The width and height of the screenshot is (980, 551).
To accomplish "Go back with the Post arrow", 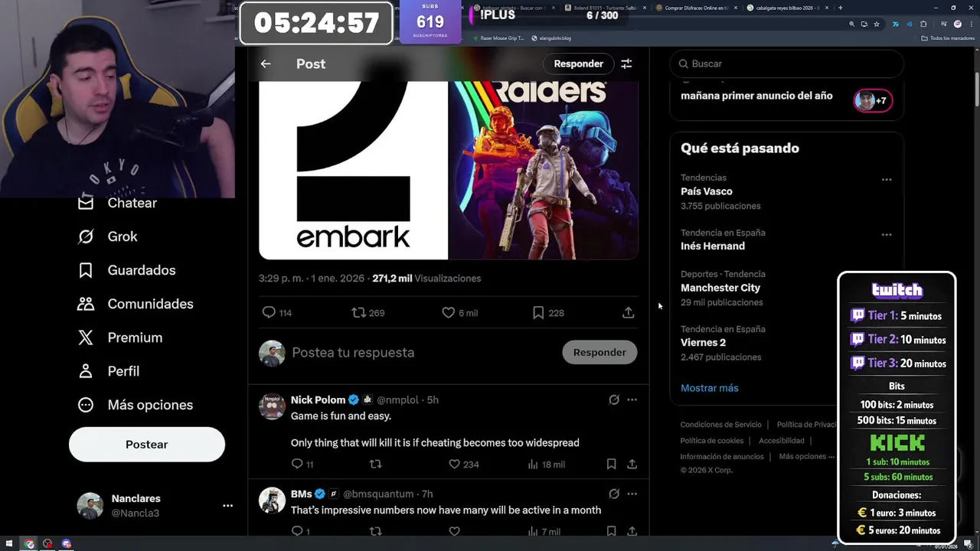I will (x=266, y=64).
